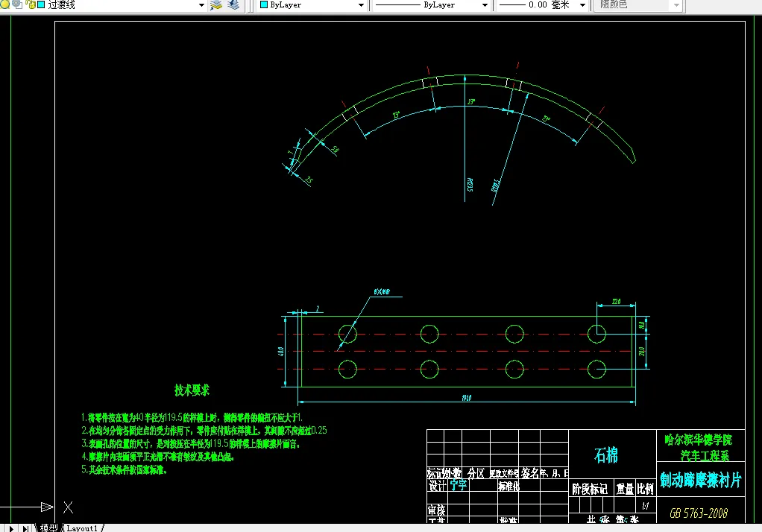The height and width of the screenshot is (532, 762).
Task: Open the disabled 随颜色 plot style dropdown
Action: [676, 5]
